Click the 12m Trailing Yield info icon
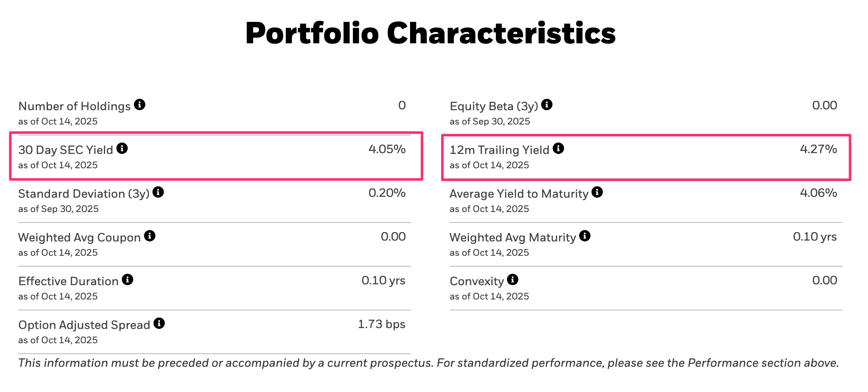Screen dimensions: 868x392 558,148
